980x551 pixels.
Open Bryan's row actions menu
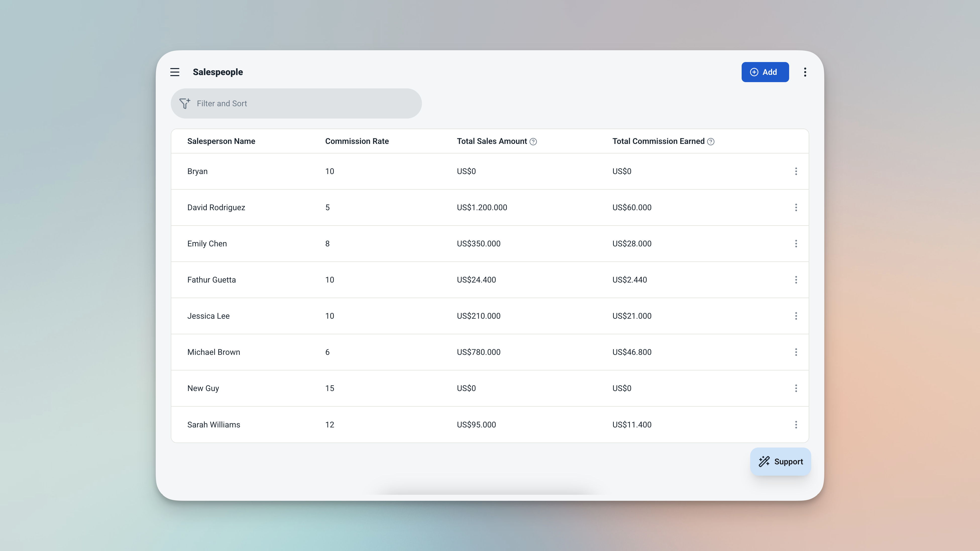pyautogui.click(x=796, y=171)
